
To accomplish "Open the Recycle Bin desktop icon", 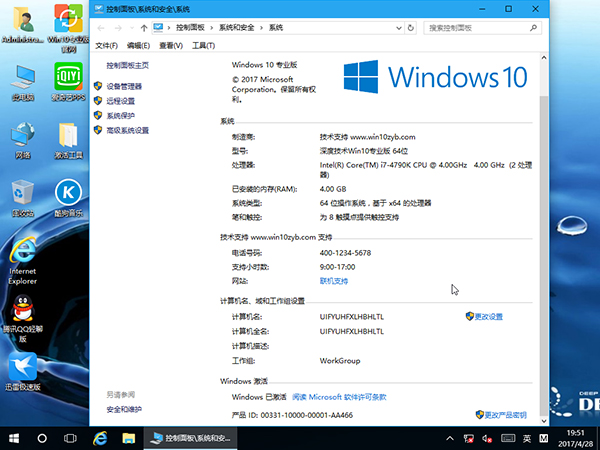I will pyautogui.click(x=22, y=192).
